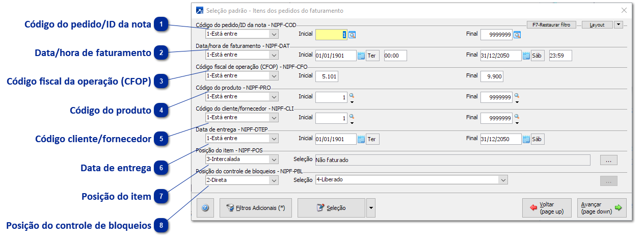Open lookup for final código do pedido

pos(517,35)
